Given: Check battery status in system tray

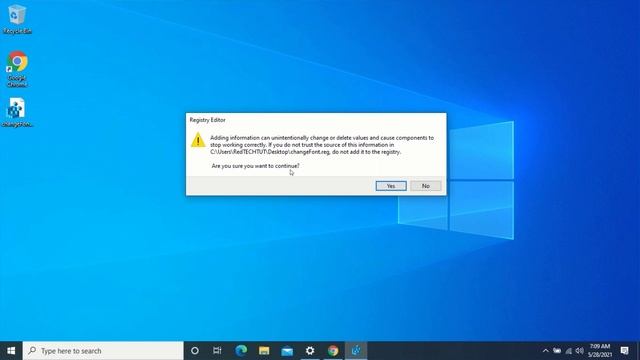Looking at the screenshot, I should tap(557, 351).
